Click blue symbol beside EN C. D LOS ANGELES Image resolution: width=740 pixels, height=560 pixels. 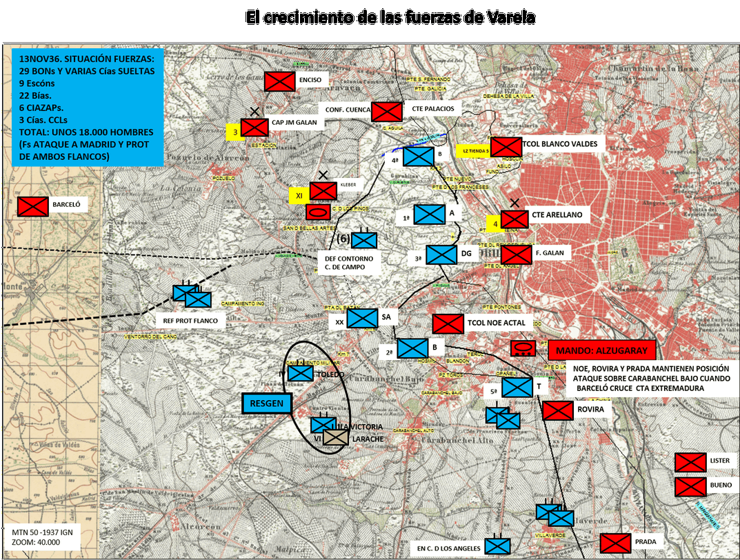[497, 545]
